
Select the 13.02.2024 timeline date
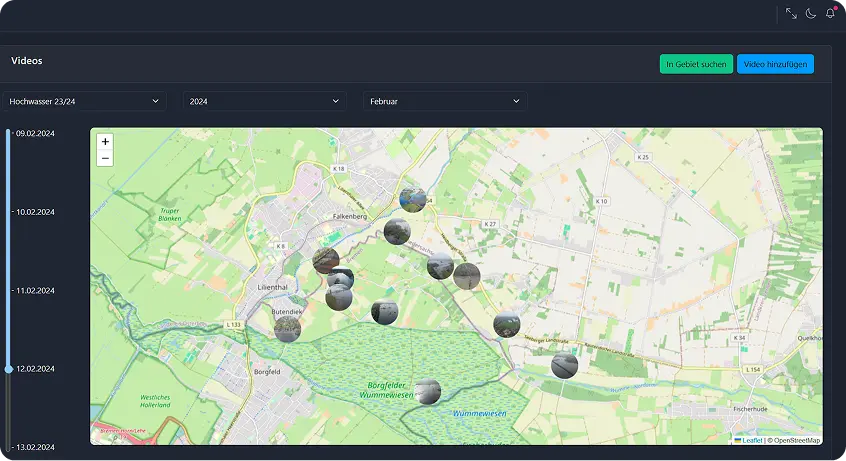point(35,447)
